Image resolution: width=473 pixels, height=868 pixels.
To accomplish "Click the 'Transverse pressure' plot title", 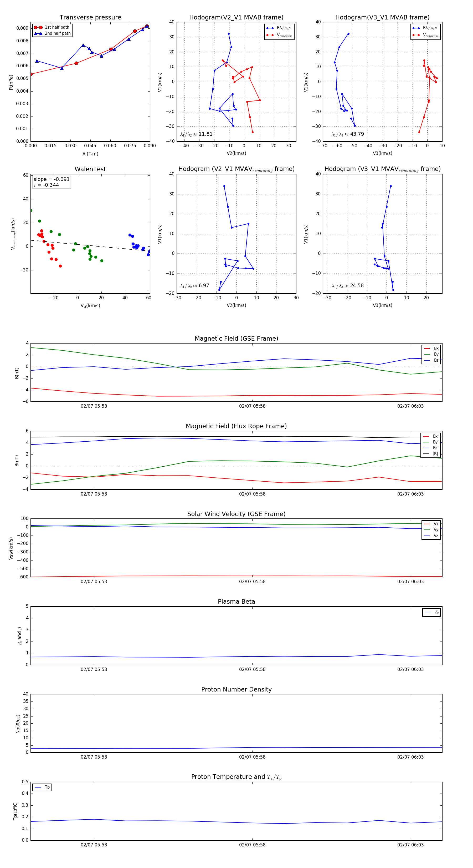I will coord(90,18).
